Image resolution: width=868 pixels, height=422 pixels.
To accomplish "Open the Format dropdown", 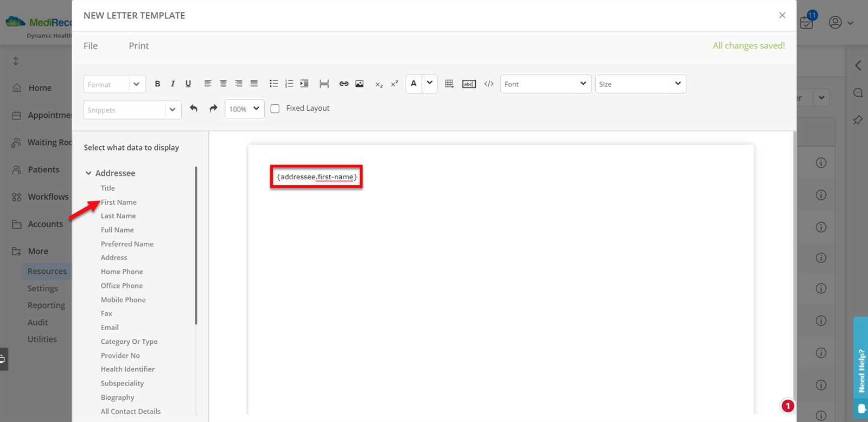I will [x=114, y=84].
